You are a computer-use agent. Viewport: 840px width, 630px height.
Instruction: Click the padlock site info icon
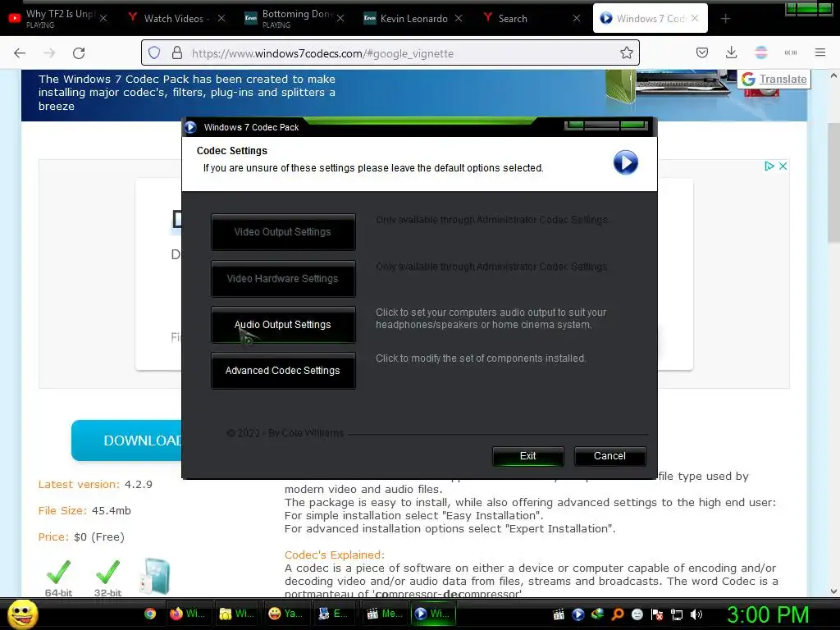(177, 52)
